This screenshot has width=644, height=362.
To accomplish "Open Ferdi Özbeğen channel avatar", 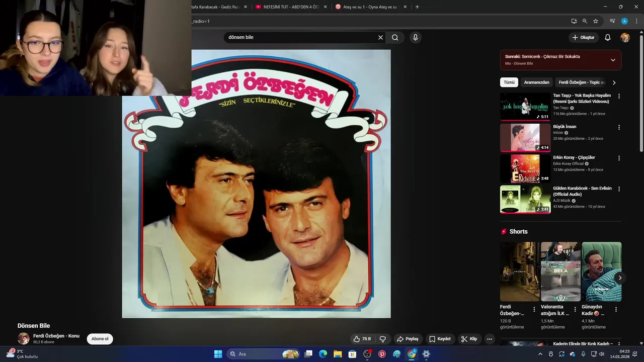I will [x=24, y=339].
